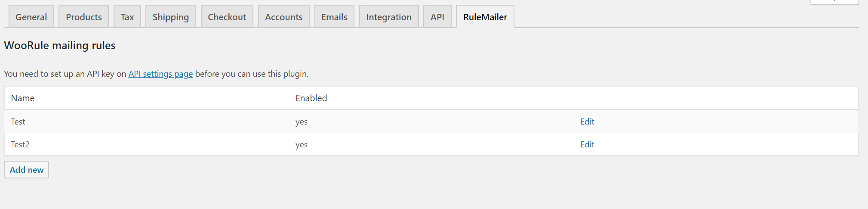Image resolution: width=868 pixels, height=209 pixels.
Task: Click the Enabled column header
Action: point(311,98)
